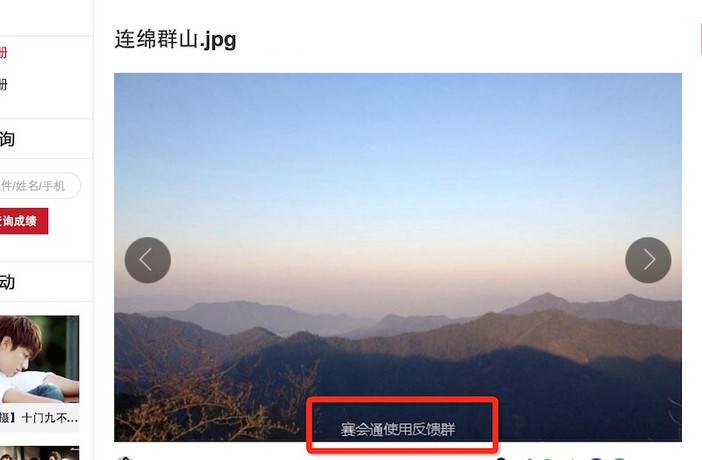Select the red highlighted album tab
702x460 pixels.
pos(4,52)
